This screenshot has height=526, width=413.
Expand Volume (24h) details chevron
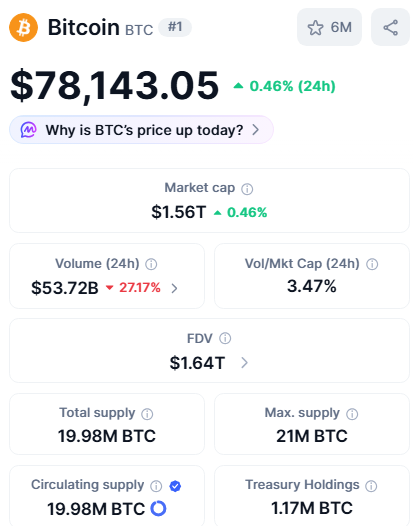[x=174, y=288]
